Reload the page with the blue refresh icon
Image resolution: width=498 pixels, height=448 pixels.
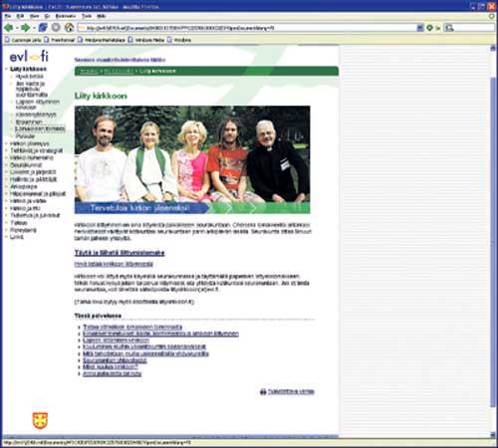(x=43, y=28)
